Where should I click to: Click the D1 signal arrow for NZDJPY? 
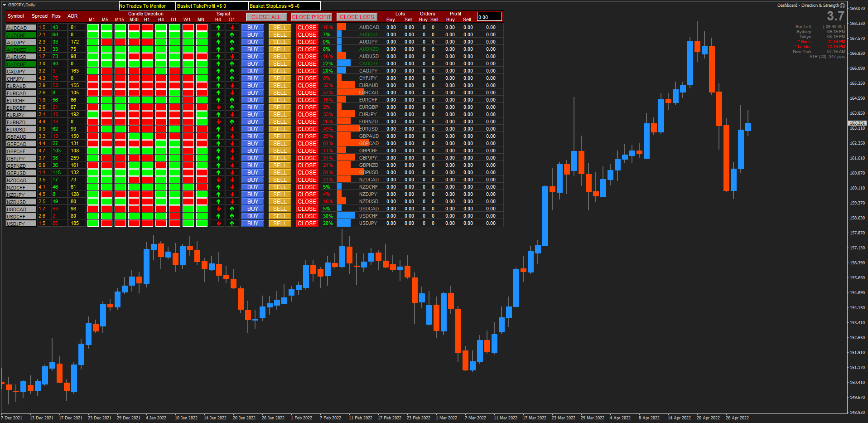[x=232, y=194]
